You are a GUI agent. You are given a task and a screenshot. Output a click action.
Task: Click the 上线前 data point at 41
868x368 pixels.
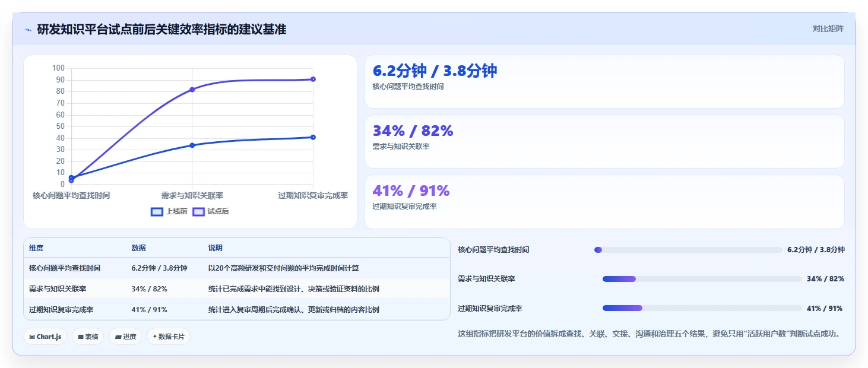313,137
